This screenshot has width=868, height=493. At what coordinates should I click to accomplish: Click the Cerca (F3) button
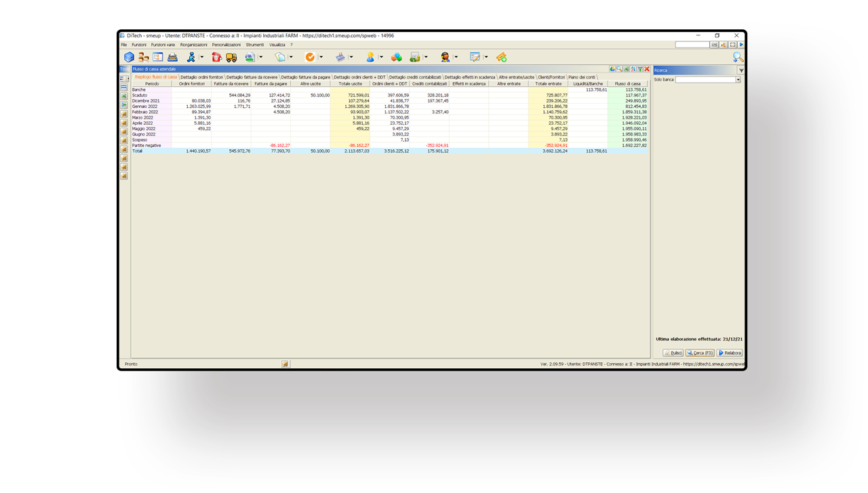700,353
